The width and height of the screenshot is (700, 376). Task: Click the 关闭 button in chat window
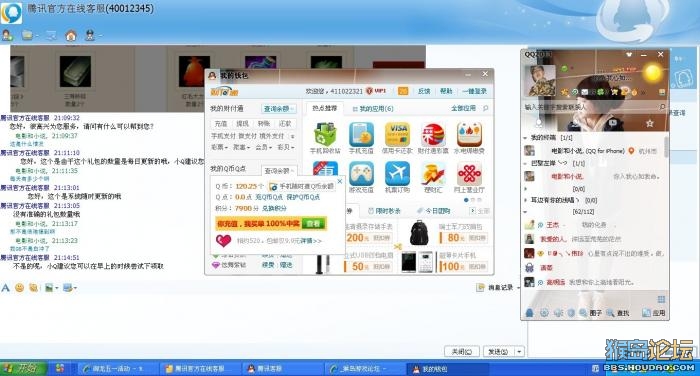(x=462, y=352)
